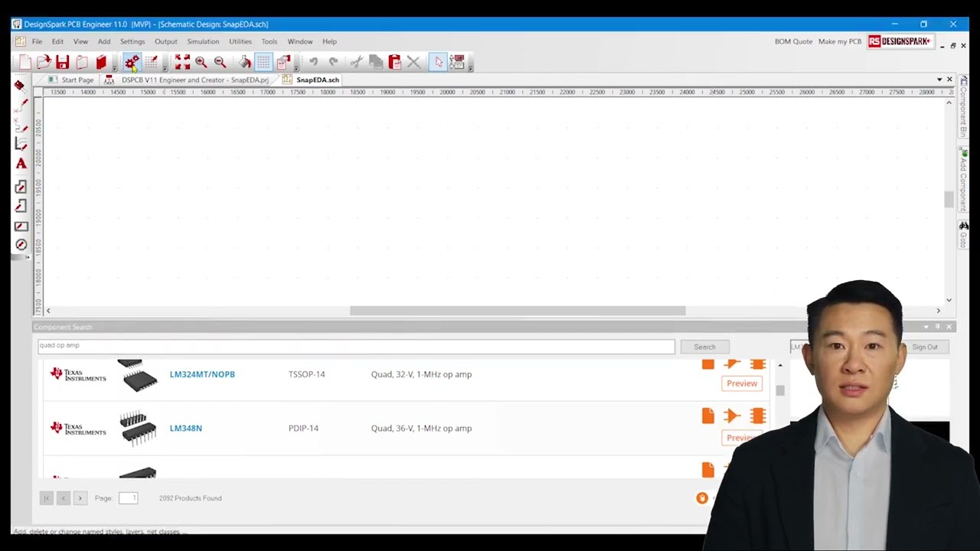Screen dimensions: 980x551
Task: Select the Add Connection tool in left toolbar
Action: click(x=21, y=105)
